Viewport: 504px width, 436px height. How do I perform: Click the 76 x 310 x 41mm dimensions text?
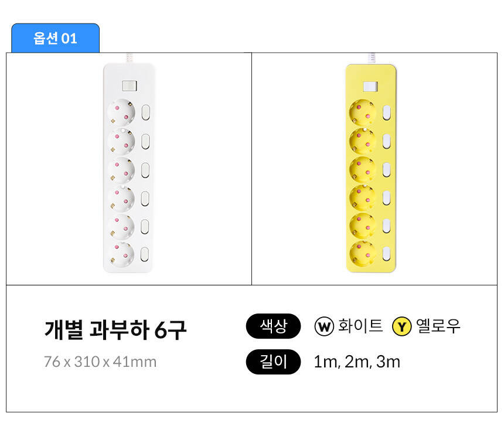pyautogui.click(x=100, y=362)
